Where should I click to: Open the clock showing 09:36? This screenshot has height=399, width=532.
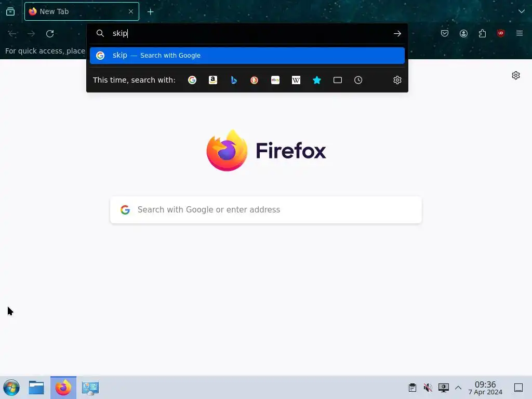tap(485, 388)
